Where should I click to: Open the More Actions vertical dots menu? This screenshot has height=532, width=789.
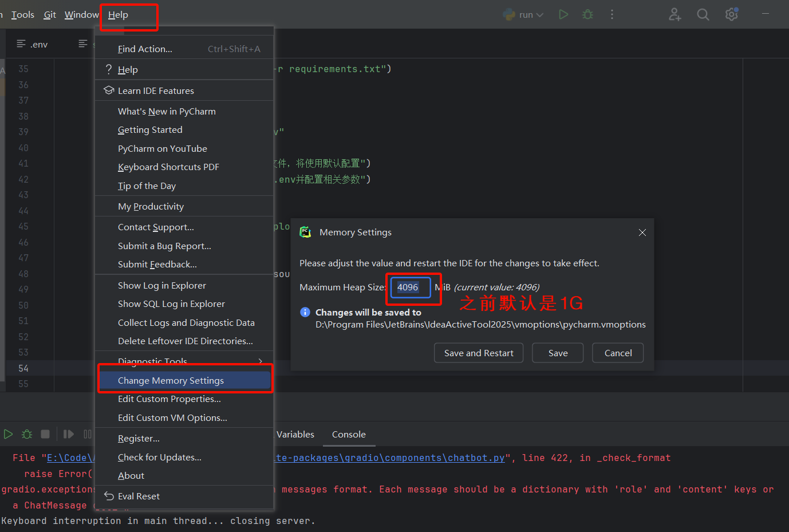612,14
